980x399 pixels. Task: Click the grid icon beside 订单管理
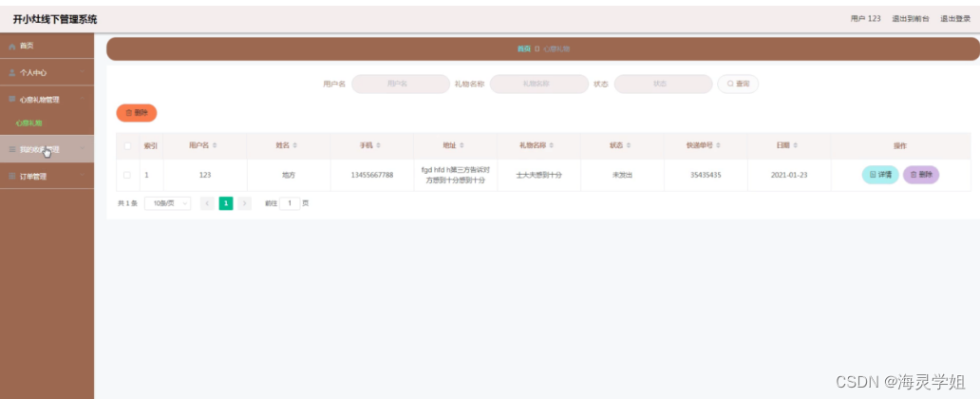coord(12,177)
